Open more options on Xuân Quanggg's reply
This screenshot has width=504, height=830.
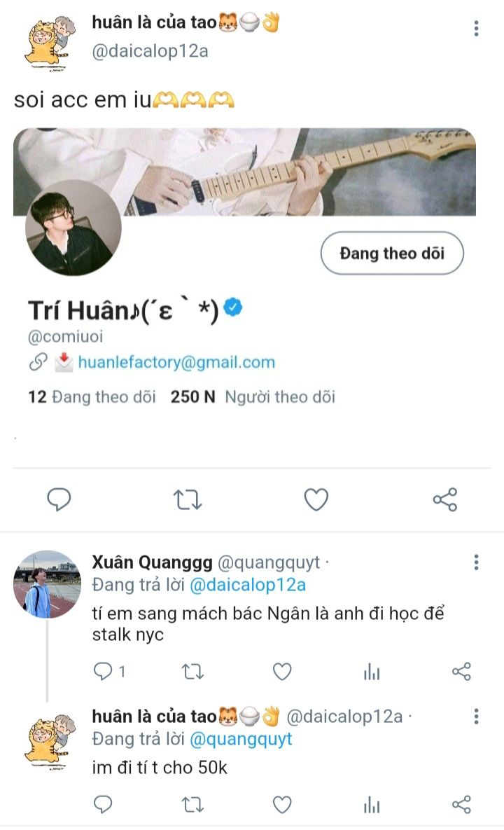tap(476, 562)
